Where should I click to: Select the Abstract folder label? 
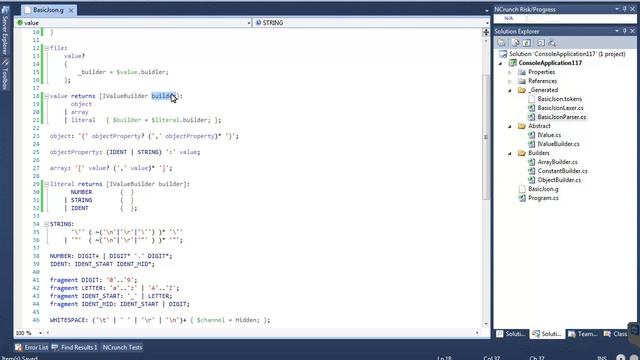[539, 126]
